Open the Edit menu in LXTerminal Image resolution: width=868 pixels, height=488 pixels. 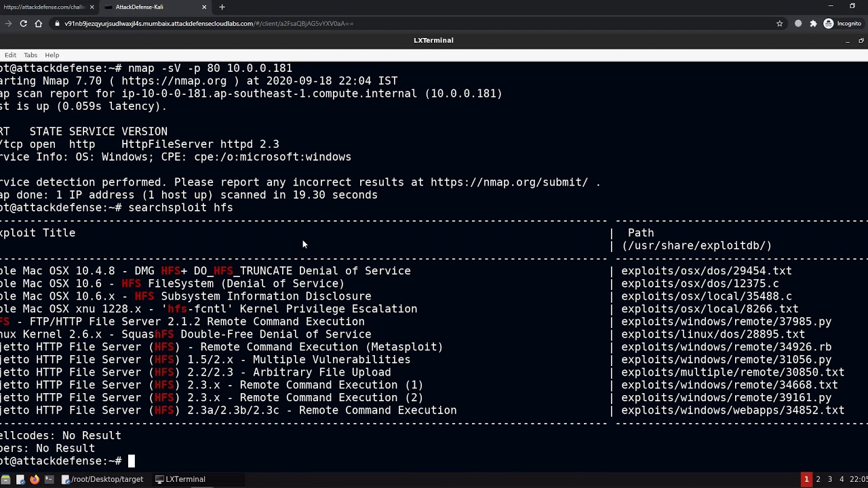pyautogui.click(x=10, y=55)
